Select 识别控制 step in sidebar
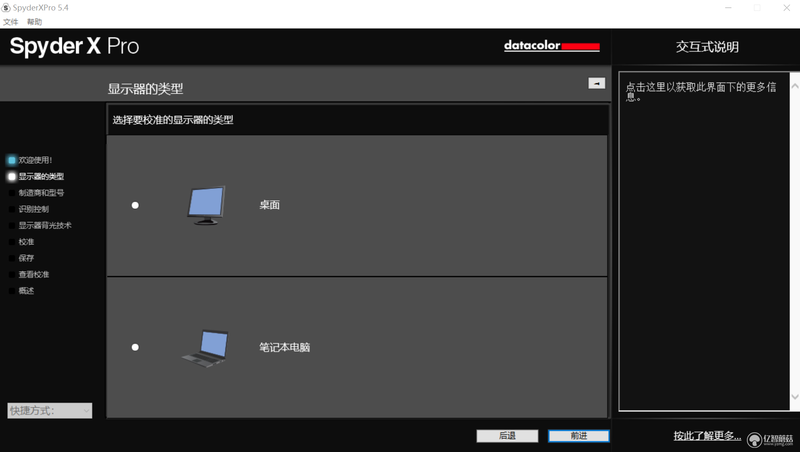Viewport: 800px width, 452px height. (34, 209)
